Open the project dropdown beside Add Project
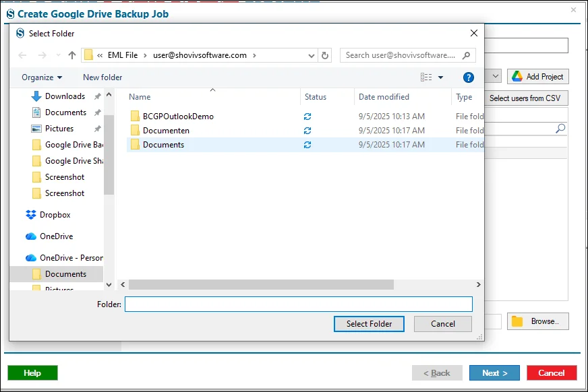The height and width of the screenshot is (392, 588). tap(495, 76)
